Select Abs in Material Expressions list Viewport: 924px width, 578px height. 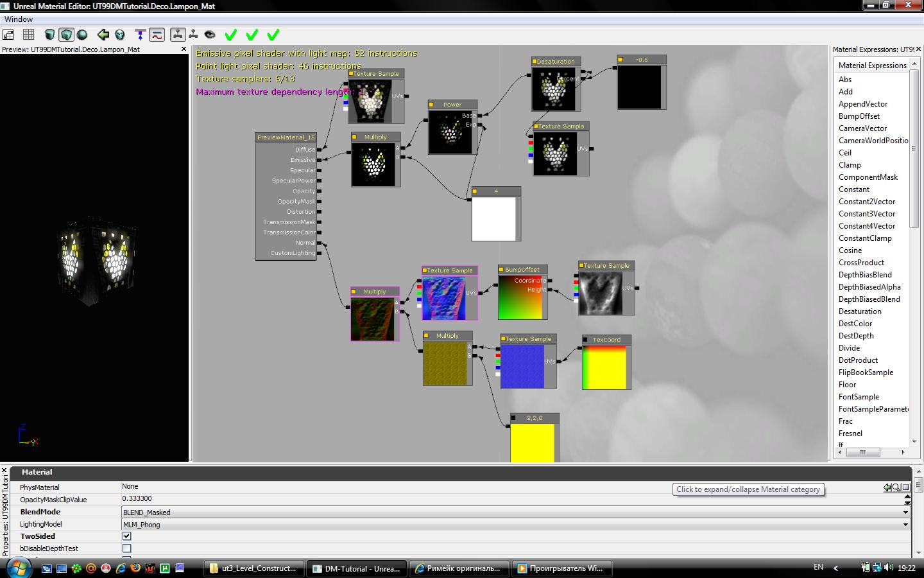tap(845, 80)
